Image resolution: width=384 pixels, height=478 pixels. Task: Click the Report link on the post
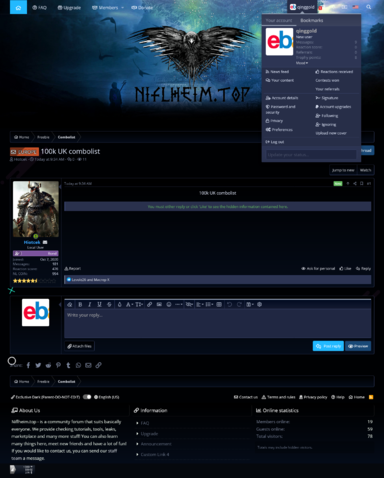73,268
